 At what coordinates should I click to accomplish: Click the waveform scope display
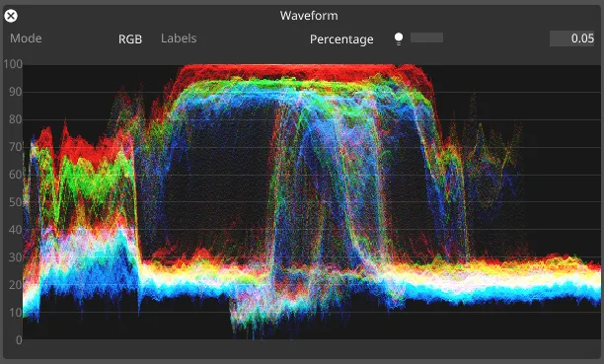coord(312,202)
